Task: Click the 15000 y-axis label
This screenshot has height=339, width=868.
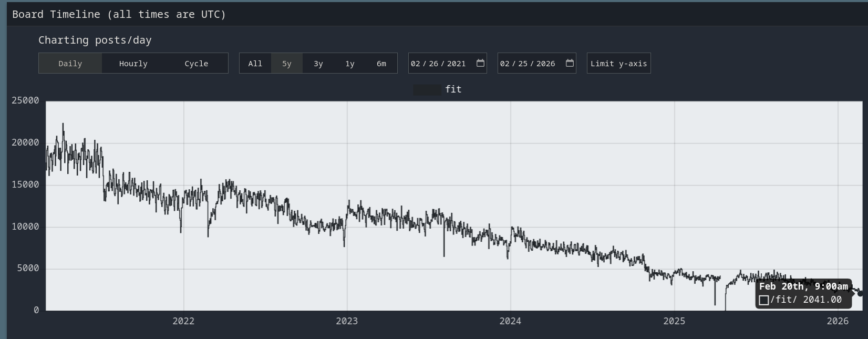Action: (x=25, y=184)
